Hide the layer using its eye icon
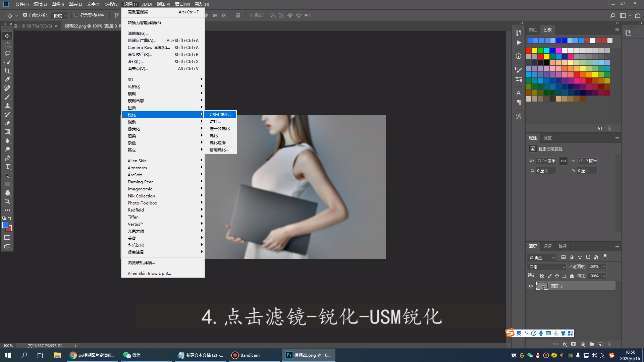The height and width of the screenshot is (362, 644). point(531,286)
